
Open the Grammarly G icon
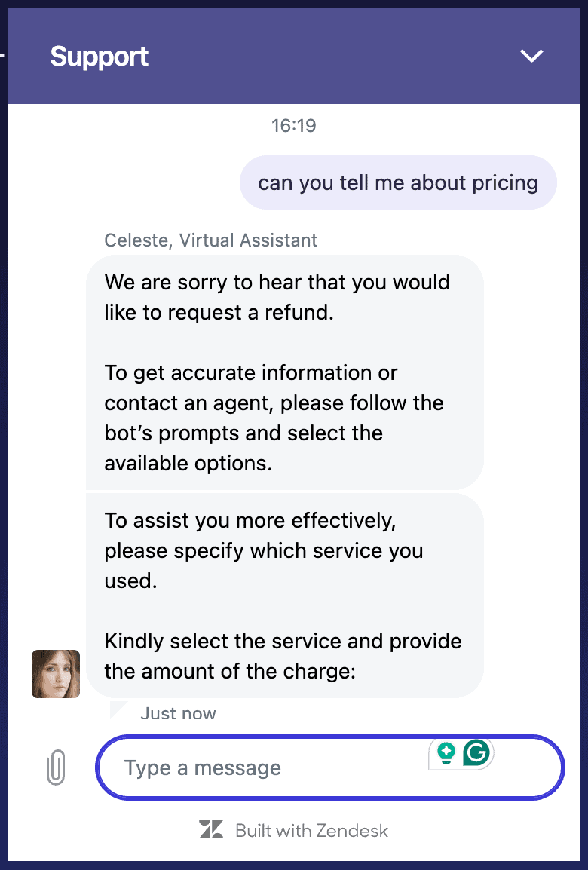pos(476,752)
